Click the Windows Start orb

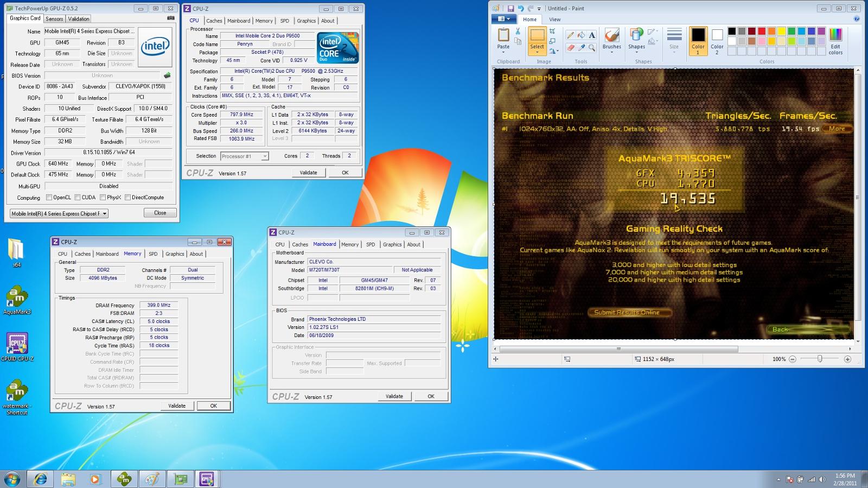[x=12, y=479]
